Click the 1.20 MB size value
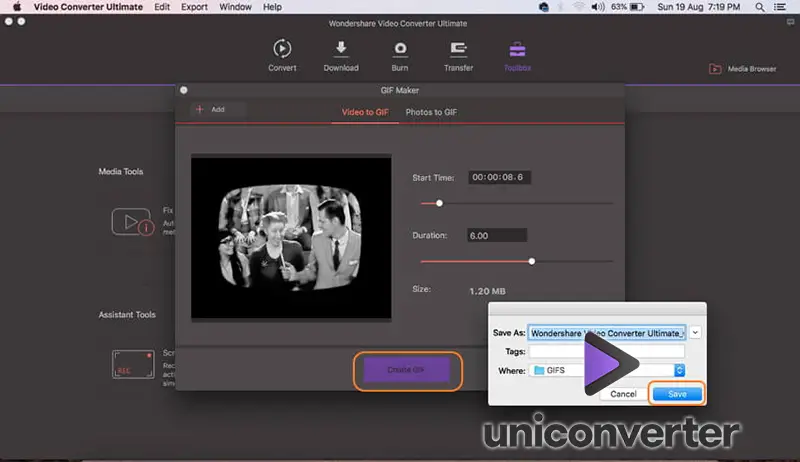800x462 pixels. [x=487, y=291]
